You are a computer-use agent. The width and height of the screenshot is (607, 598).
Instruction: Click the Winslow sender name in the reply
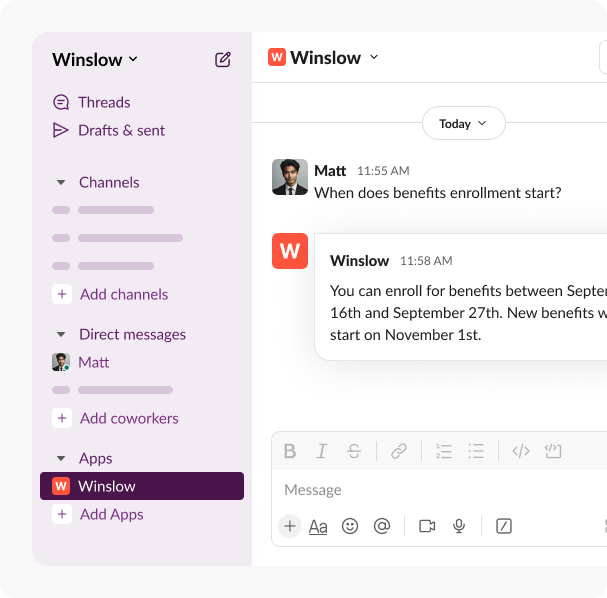point(360,261)
